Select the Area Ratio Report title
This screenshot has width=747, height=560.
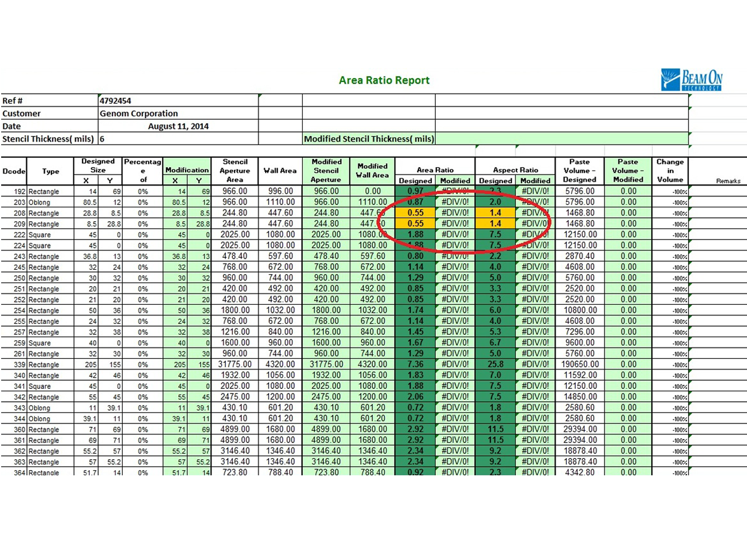tap(384, 80)
